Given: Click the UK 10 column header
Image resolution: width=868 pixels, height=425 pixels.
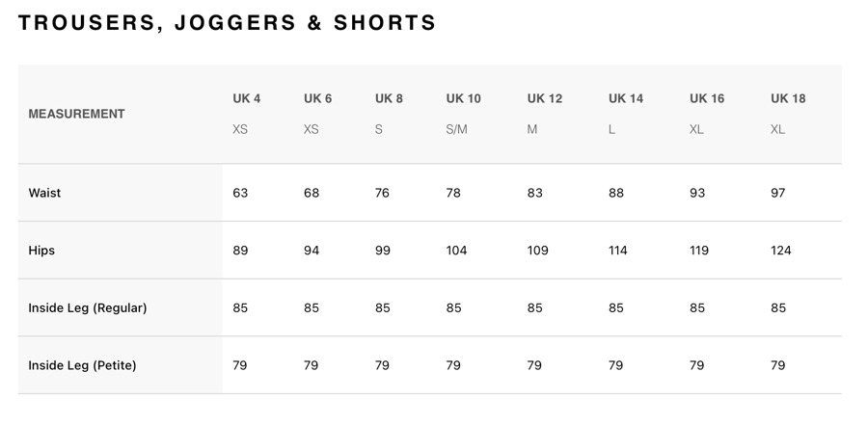Looking at the screenshot, I should click(x=464, y=99).
